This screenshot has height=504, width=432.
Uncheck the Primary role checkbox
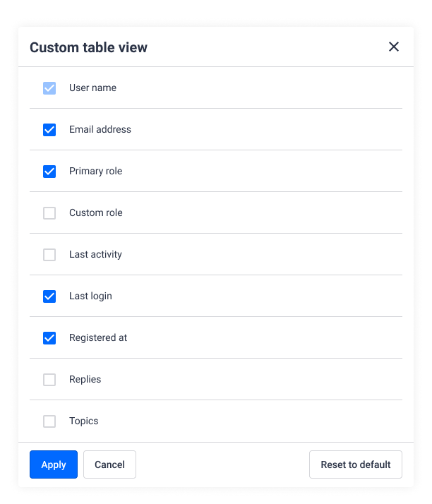click(x=49, y=172)
